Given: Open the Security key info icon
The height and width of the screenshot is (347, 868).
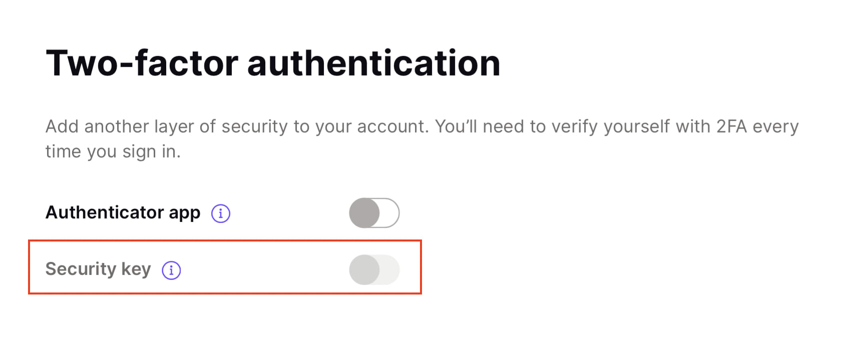Looking at the screenshot, I should click(x=171, y=270).
